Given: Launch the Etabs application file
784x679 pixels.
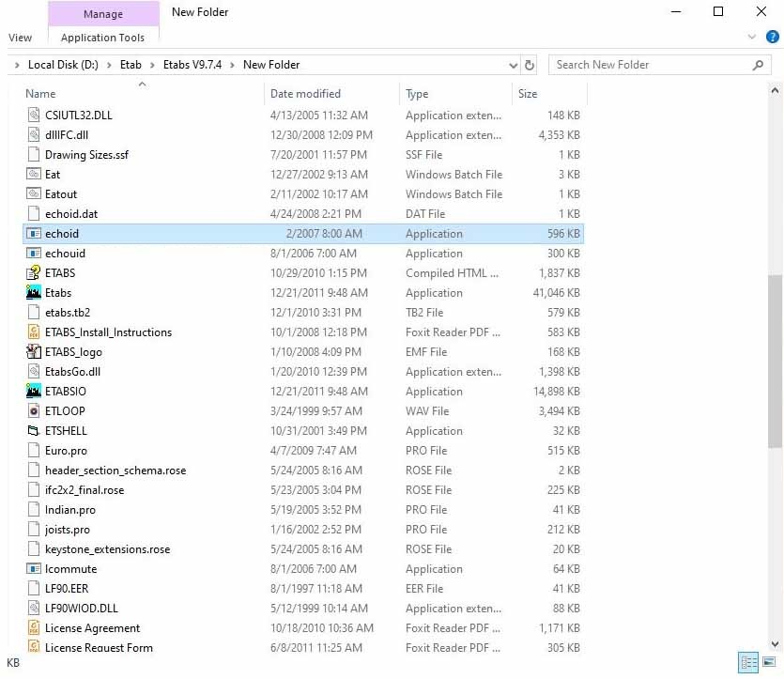Looking at the screenshot, I should 57,292.
